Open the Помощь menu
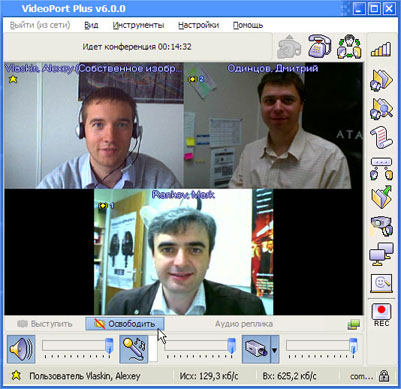 click(248, 25)
